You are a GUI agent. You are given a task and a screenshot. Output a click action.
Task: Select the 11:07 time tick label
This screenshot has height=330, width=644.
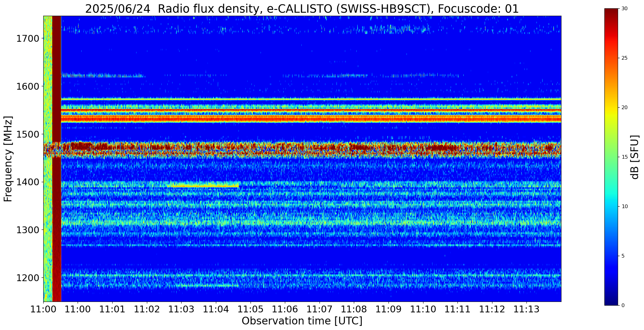coord(320,309)
